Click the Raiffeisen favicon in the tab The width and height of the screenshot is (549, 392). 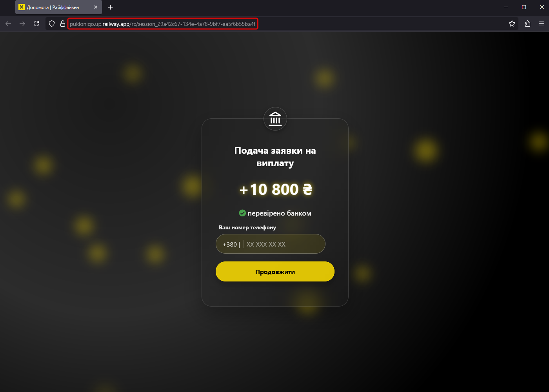point(22,7)
